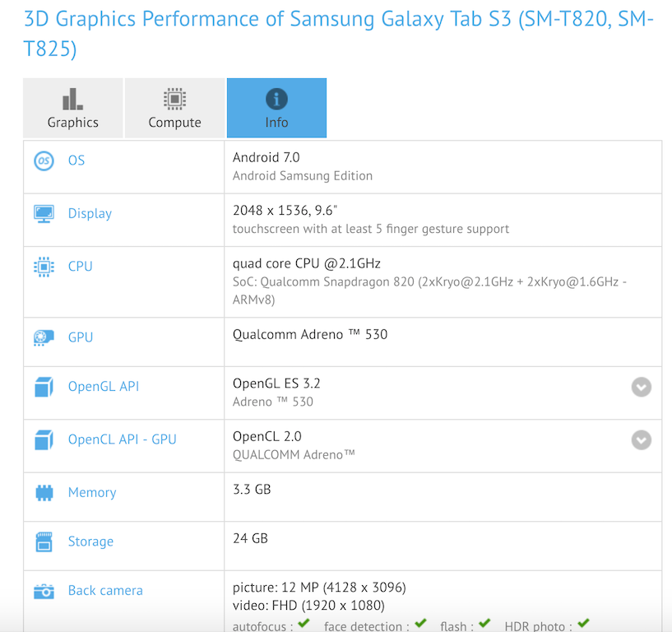This screenshot has height=632, width=672.
Task: Expand the OpenCL 2.0 details arrow
Action: click(x=641, y=440)
